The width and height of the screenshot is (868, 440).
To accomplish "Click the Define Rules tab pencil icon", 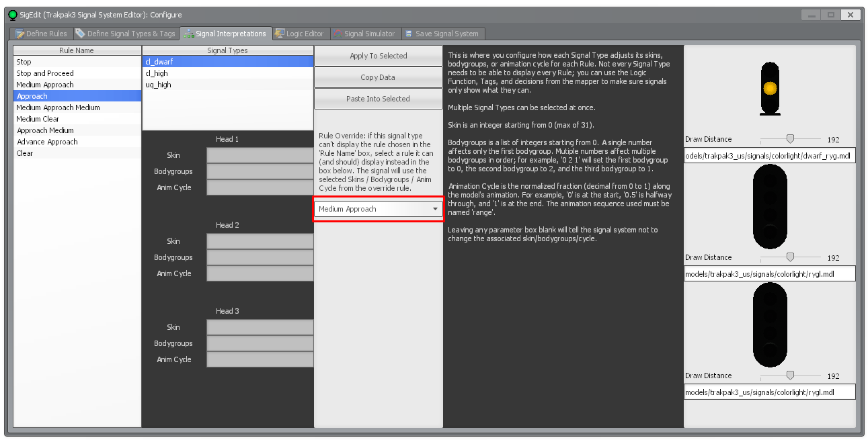I will tap(20, 34).
